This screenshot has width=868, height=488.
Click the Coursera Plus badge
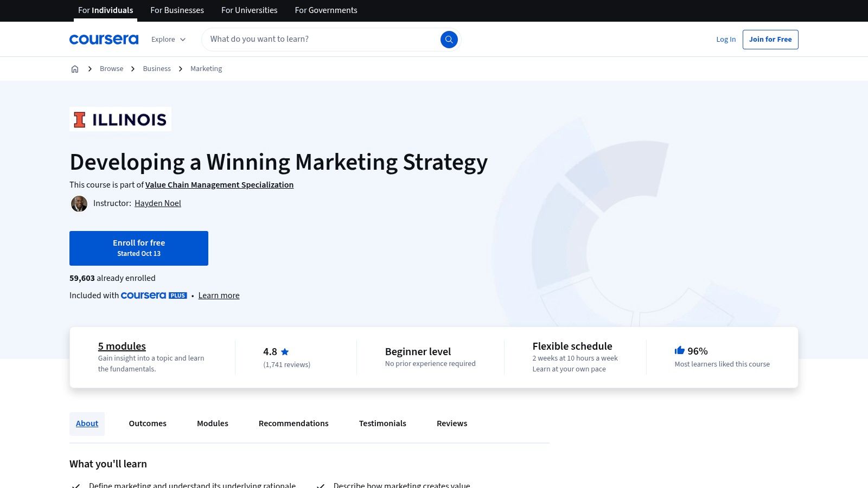point(154,296)
